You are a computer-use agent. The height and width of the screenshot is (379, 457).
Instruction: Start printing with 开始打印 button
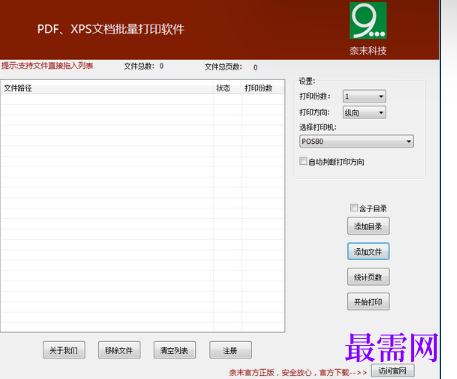(x=368, y=302)
